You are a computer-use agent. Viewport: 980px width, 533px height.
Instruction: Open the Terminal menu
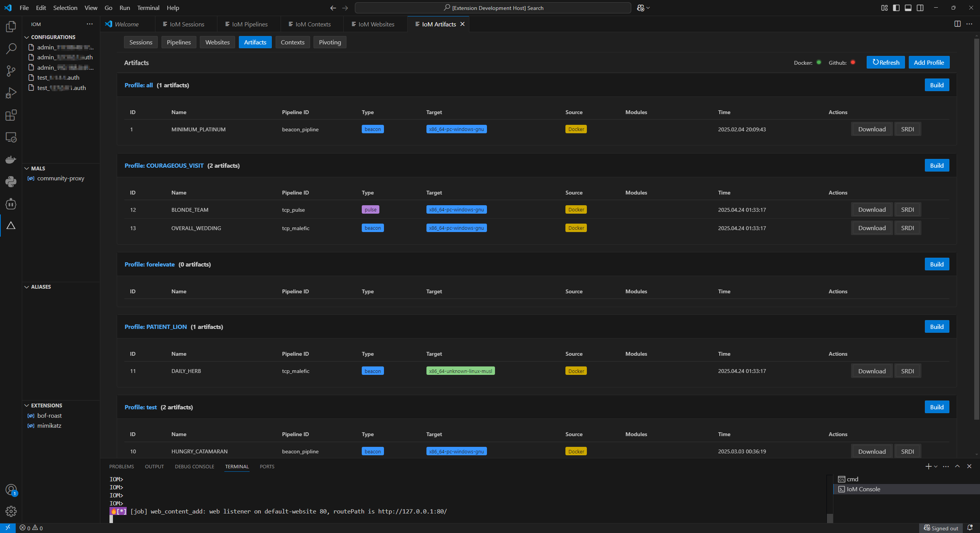pyautogui.click(x=148, y=8)
